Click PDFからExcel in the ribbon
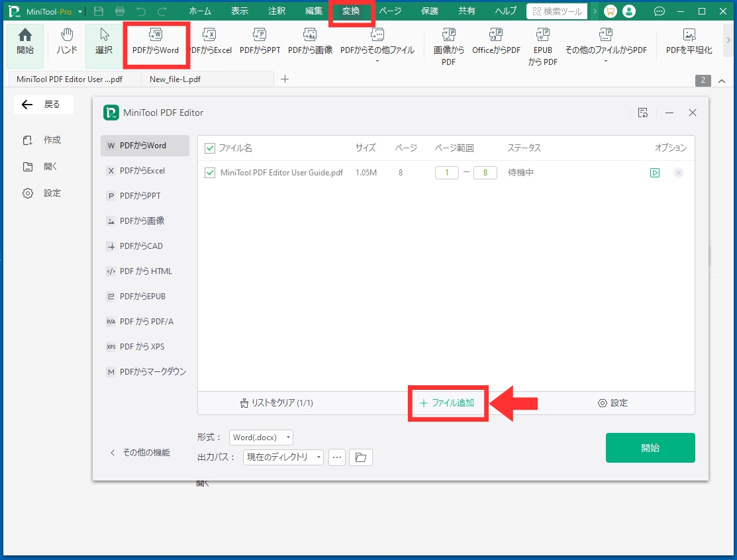This screenshot has width=737, height=560. point(210,41)
